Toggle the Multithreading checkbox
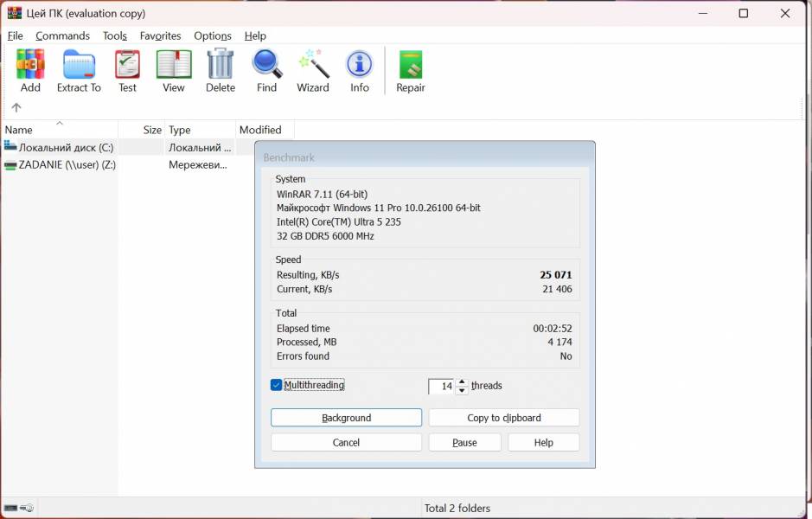Image resolution: width=812 pixels, height=519 pixels. [x=276, y=385]
